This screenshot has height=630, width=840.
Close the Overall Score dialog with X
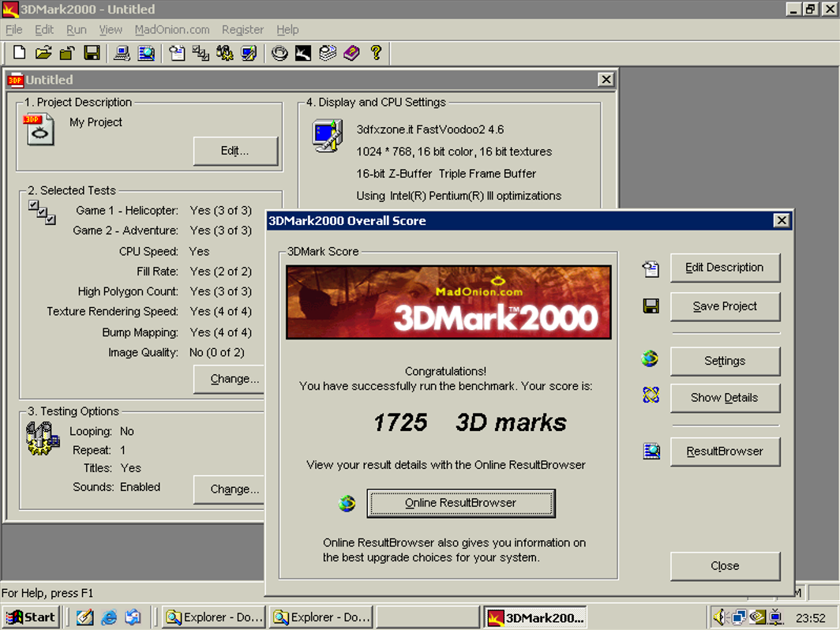[782, 220]
